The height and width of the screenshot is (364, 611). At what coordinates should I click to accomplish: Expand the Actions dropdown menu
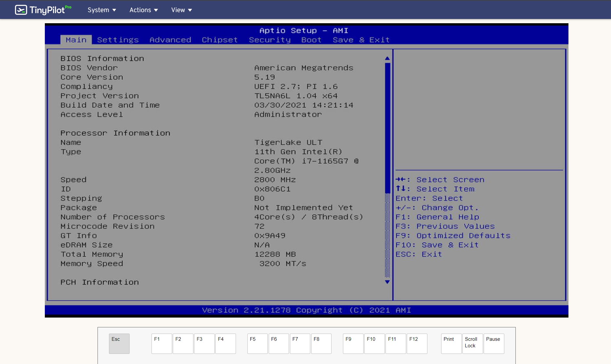144,10
